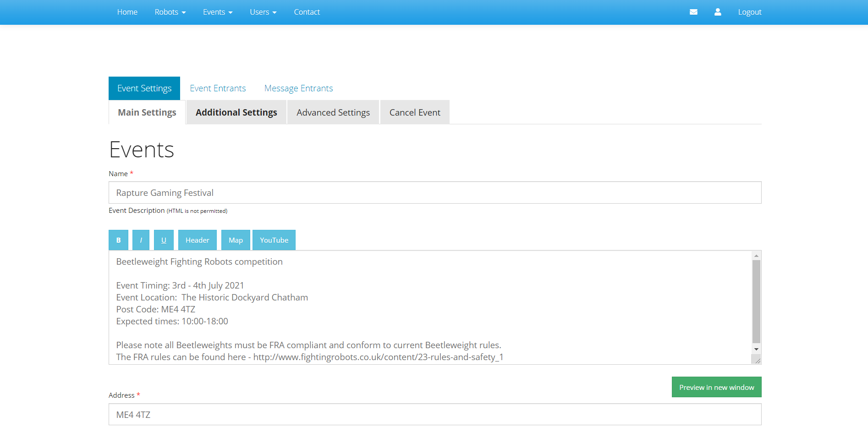
Task: Open the Events dropdown menu
Action: [x=218, y=12]
